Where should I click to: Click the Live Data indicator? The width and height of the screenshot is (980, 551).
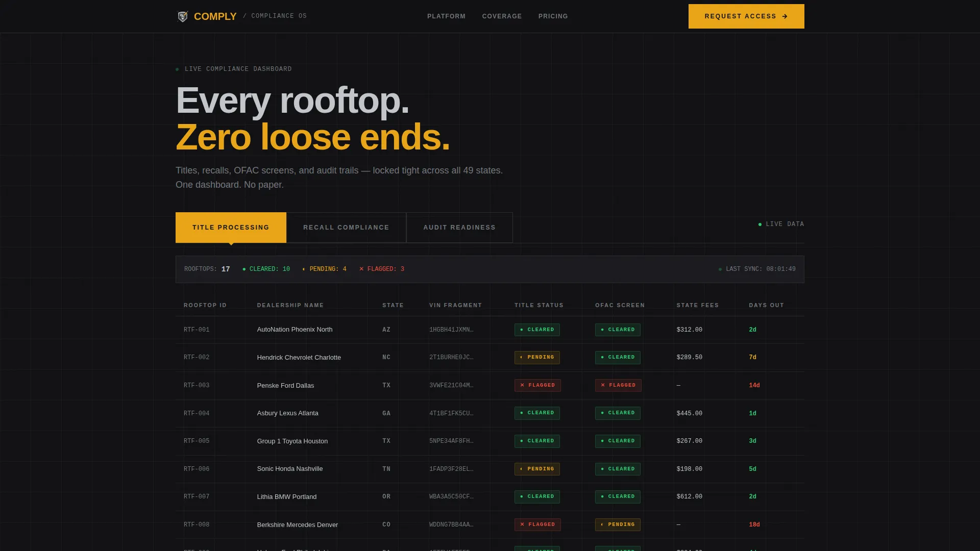pos(781,224)
